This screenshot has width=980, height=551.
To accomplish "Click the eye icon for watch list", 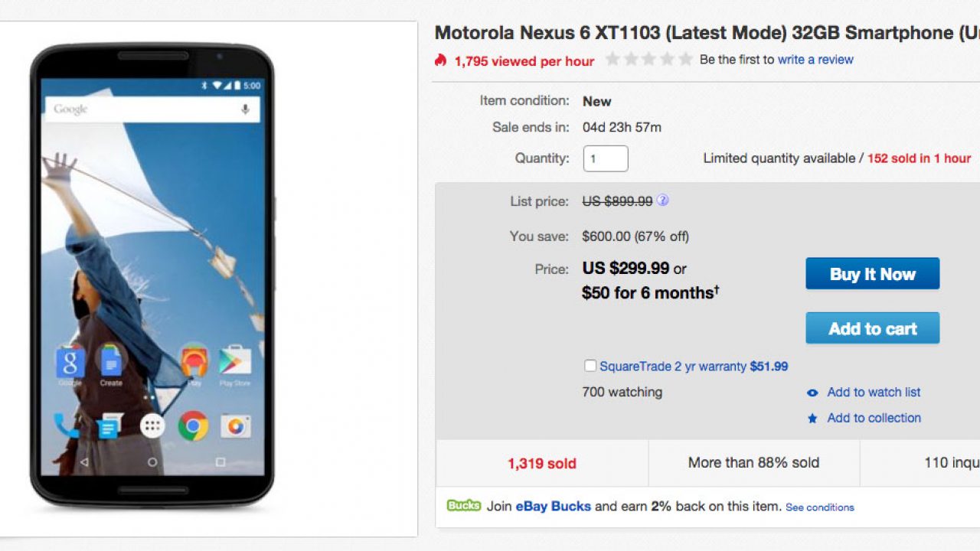I will [x=812, y=393].
